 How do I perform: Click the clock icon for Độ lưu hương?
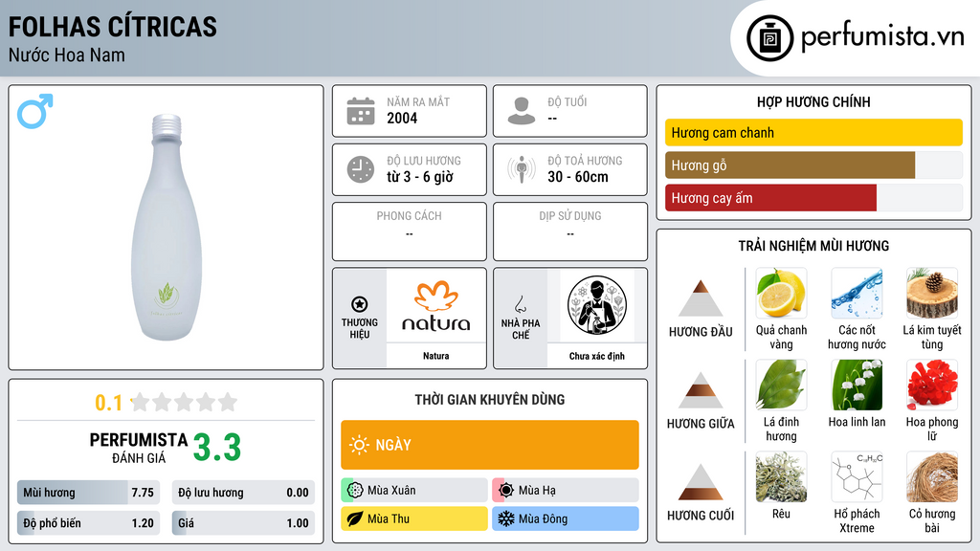point(361,169)
